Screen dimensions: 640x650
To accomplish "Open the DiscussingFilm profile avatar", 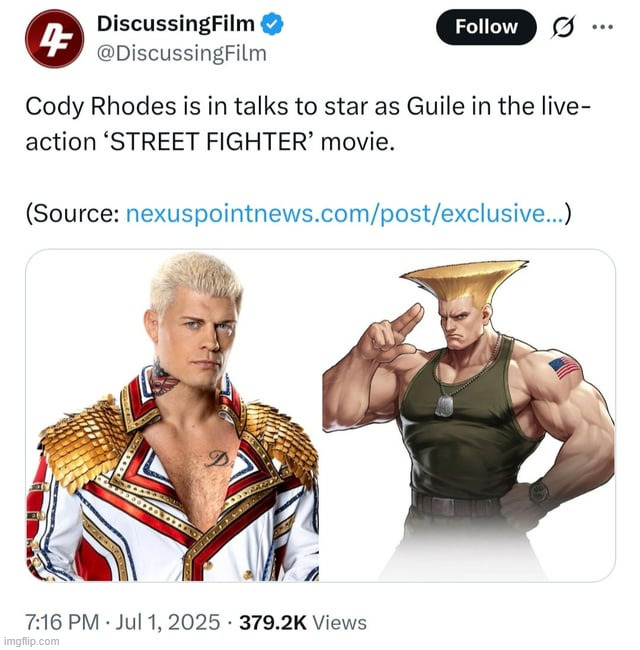I will pos(54,39).
